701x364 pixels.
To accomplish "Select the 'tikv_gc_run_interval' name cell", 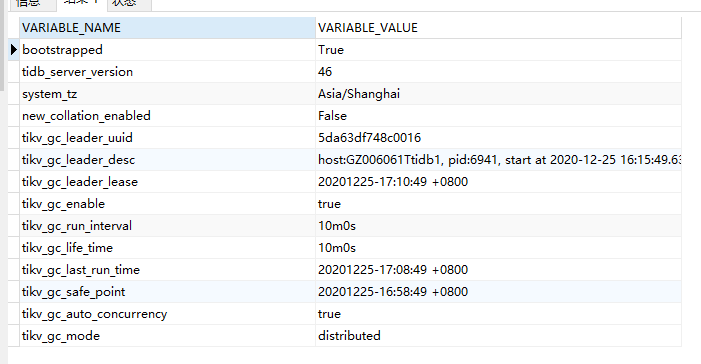I will (168, 226).
